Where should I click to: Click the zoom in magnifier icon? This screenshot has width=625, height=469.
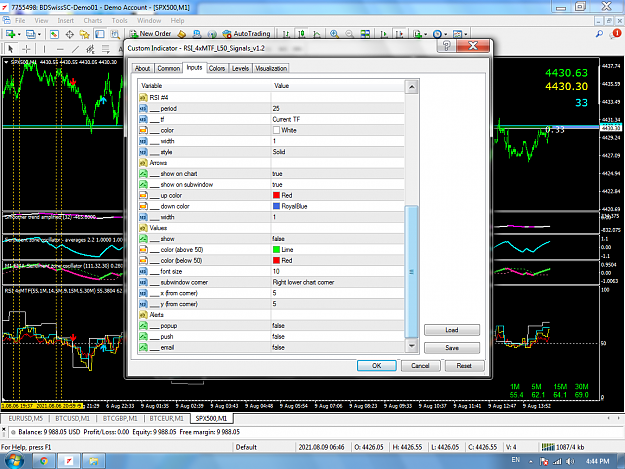[334, 34]
